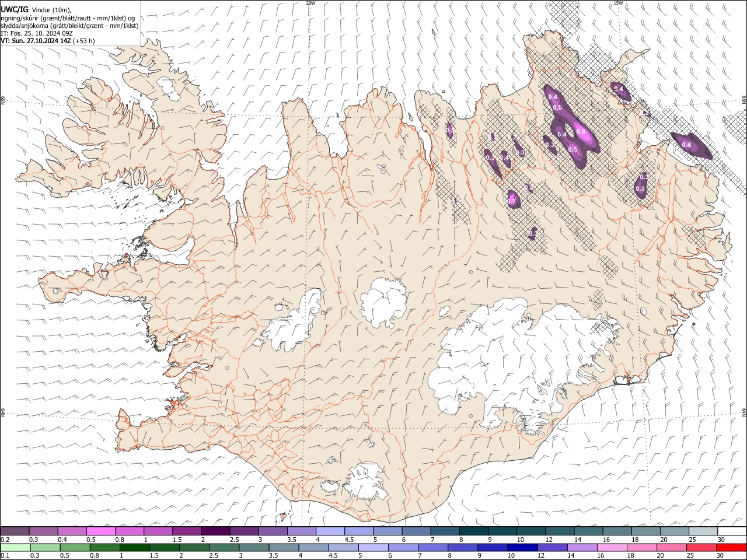The width and height of the screenshot is (747, 560).
Task: Select the crimson 25 swatch in rain scale
Action: 701,547
